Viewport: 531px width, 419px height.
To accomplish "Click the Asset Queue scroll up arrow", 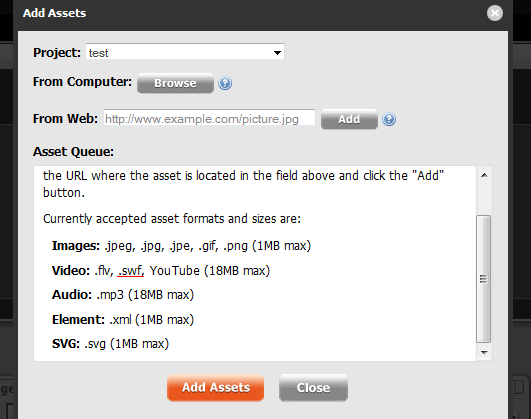I will (x=484, y=175).
